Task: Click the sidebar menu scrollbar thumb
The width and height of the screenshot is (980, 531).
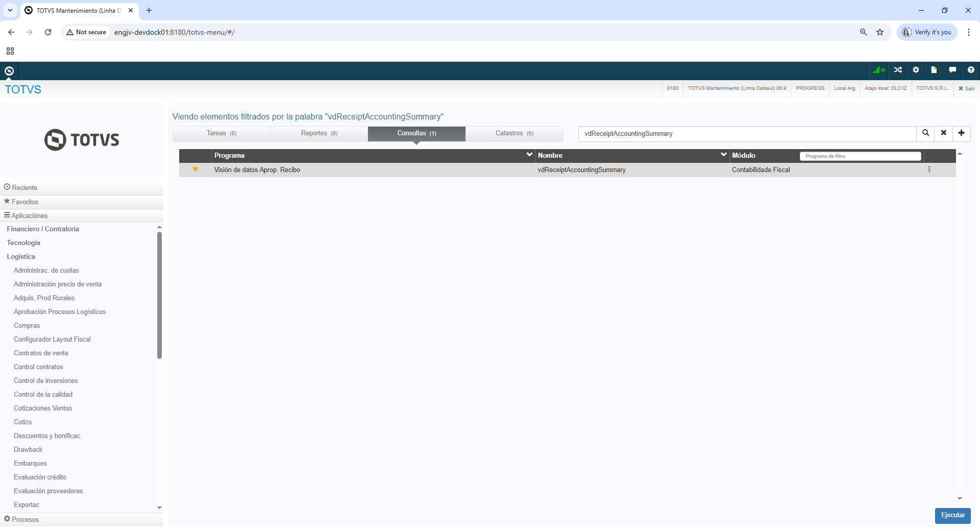Action: 159,295
